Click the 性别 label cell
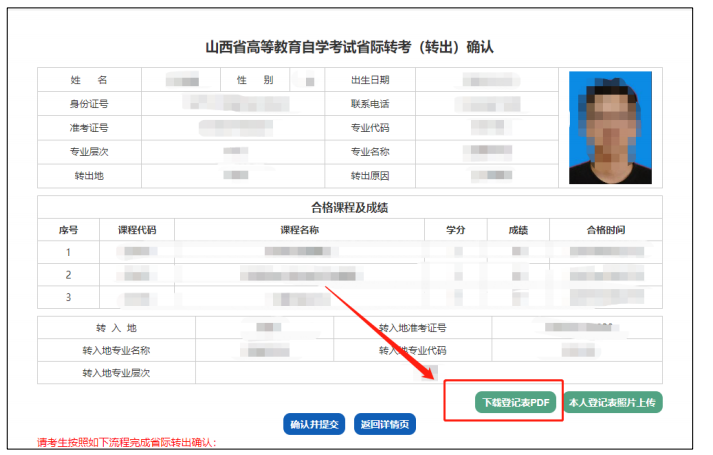Image resolution: width=713 pixels, height=455 pixels. [x=255, y=80]
